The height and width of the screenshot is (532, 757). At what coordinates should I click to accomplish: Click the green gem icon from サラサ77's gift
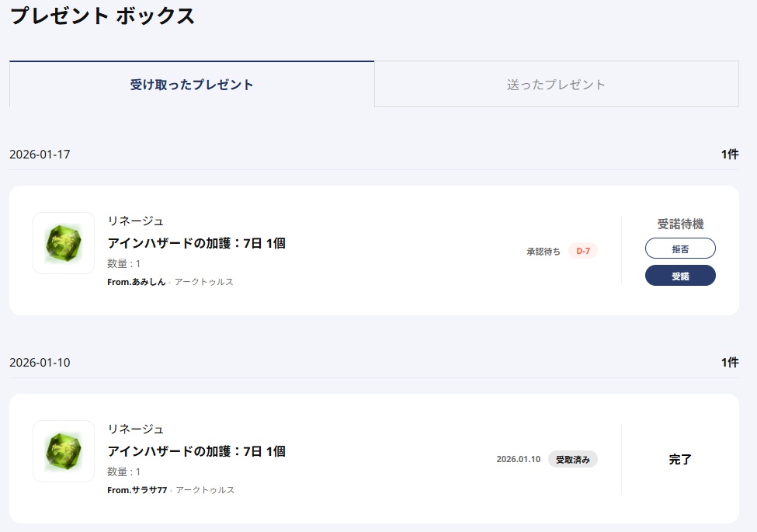pos(64,451)
